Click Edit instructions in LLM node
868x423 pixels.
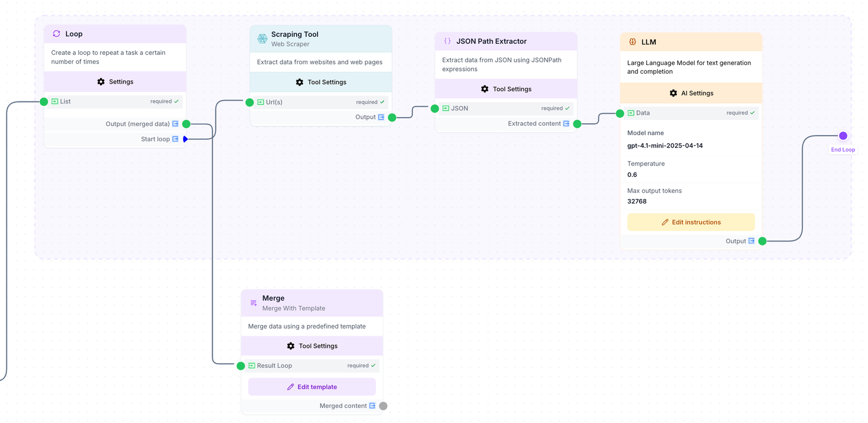click(691, 222)
